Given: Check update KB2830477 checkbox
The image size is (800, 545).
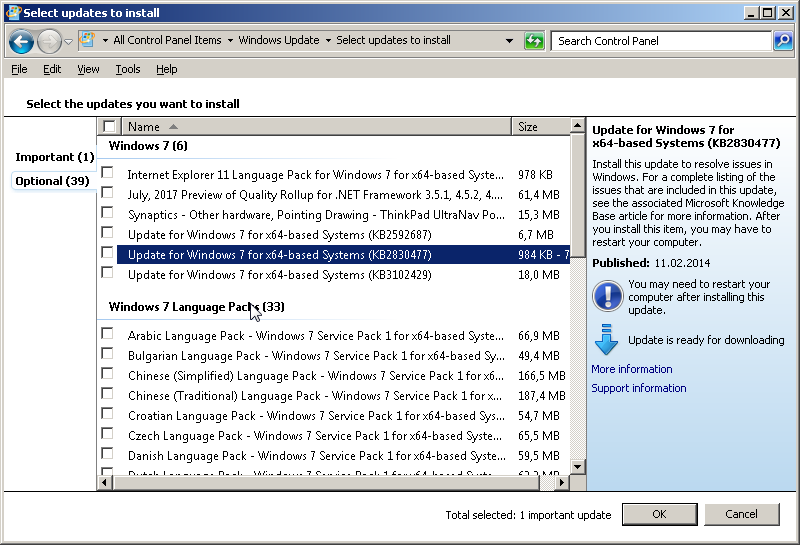Looking at the screenshot, I should [x=107, y=253].
